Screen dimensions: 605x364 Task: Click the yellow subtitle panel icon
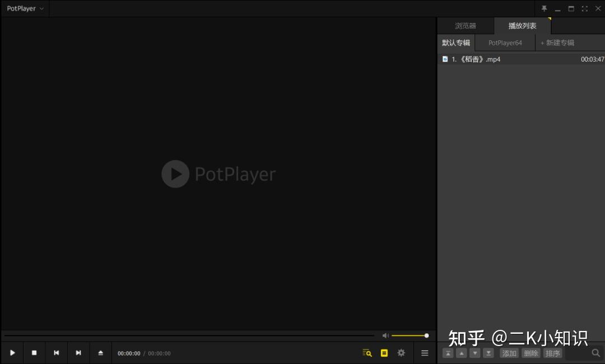[384, 353]
